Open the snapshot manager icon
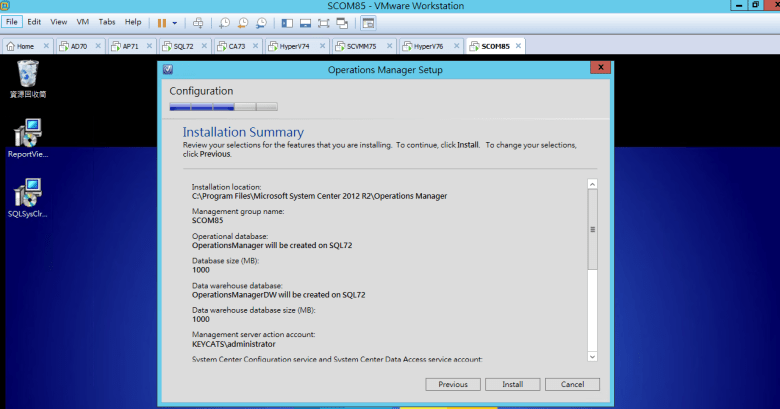The width and height of the screenshot is (780, 409). point(261,22)
